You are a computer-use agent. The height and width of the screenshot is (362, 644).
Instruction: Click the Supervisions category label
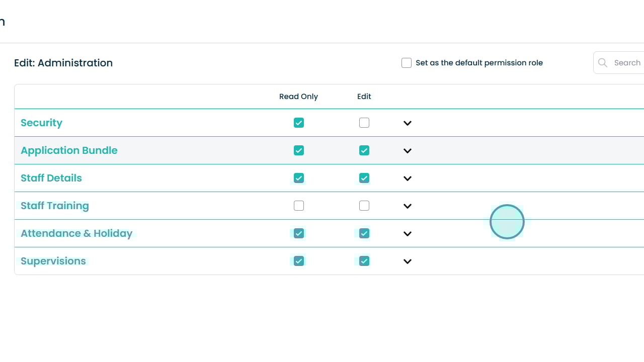tap(53, 261)
